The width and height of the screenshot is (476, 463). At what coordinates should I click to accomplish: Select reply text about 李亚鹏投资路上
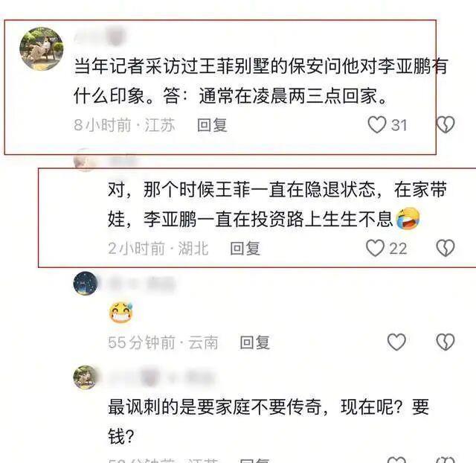[x=264, y=204]
